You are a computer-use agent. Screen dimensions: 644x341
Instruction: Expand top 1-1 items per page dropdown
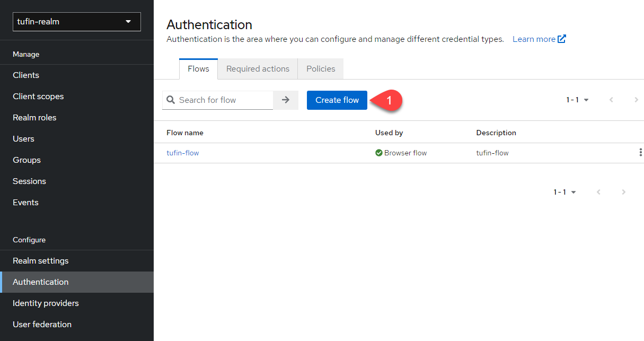[577, 100]
